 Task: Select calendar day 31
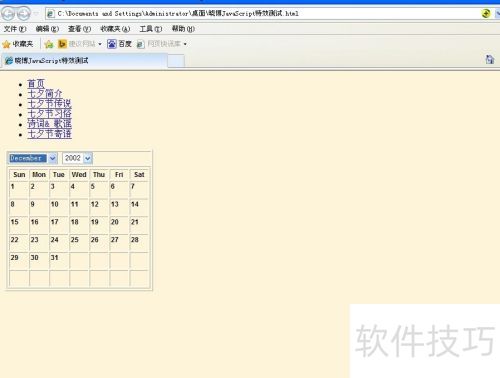pos(59,261)
